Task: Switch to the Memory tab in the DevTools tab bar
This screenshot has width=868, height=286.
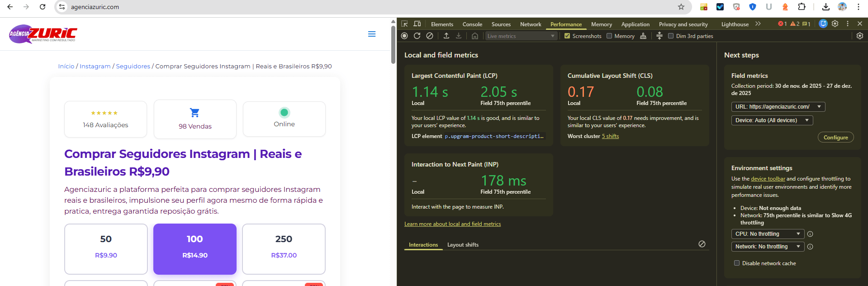Action: tap(602, 24)
